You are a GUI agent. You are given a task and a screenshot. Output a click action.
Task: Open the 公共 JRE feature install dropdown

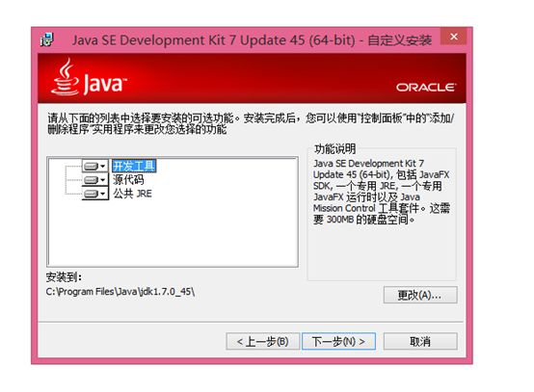95,194
